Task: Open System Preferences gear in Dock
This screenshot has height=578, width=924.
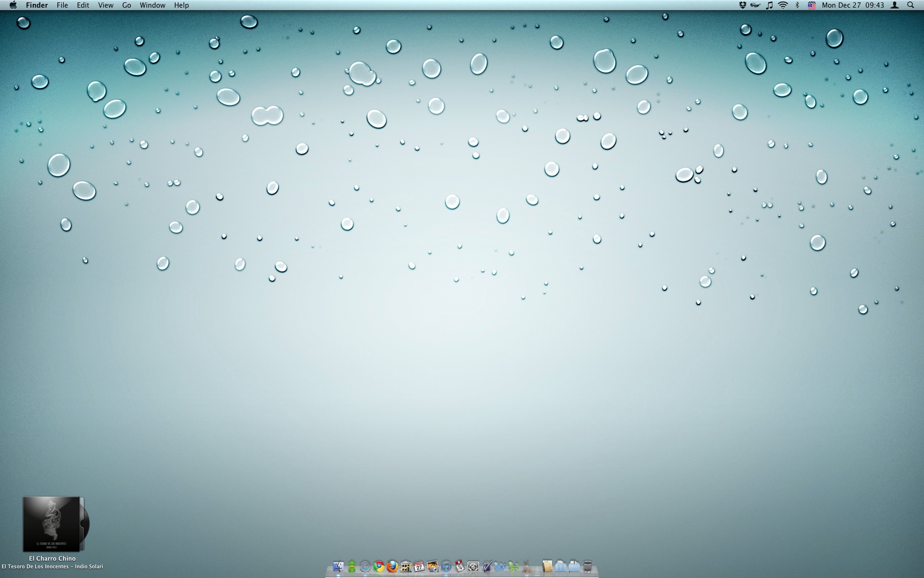Action: pyautogui.click(x=473, y=566)
